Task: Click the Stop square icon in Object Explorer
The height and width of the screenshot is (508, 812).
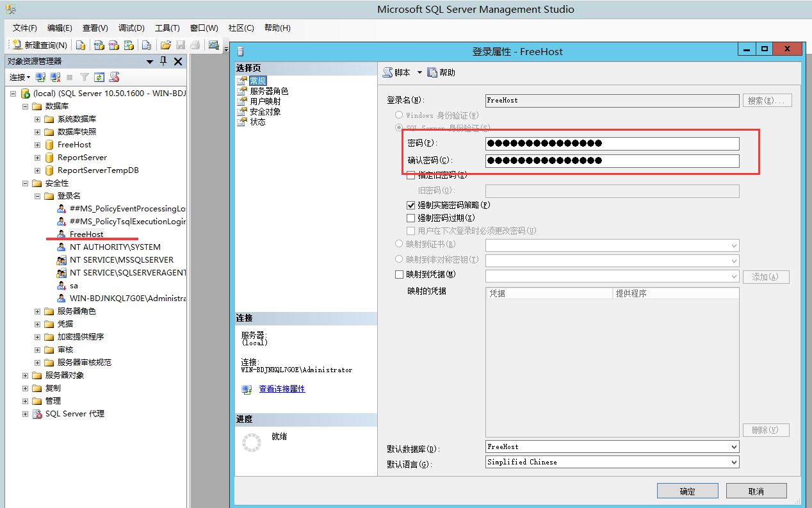Action: pyautogui.click(x=70, y=77)
